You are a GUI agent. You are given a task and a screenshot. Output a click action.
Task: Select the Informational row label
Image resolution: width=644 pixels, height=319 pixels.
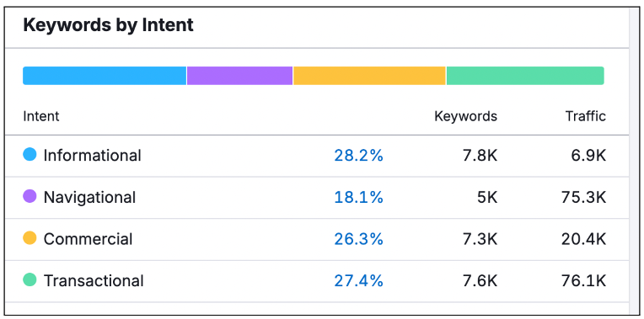93,156
